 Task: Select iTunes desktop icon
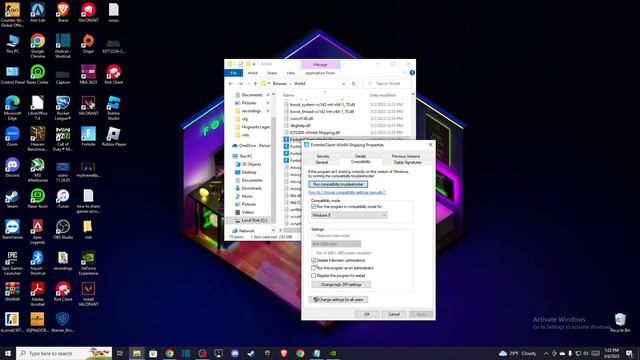(63, 198)
